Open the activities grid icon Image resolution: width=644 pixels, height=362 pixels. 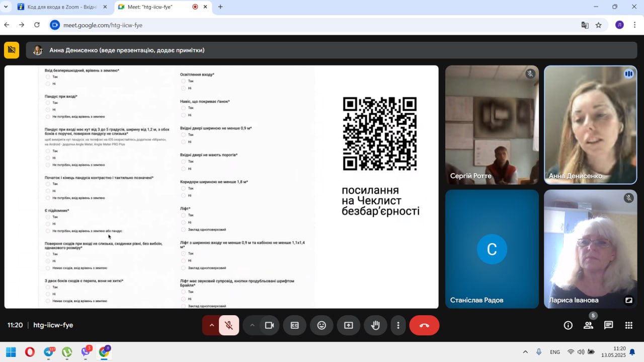[628, 325]
